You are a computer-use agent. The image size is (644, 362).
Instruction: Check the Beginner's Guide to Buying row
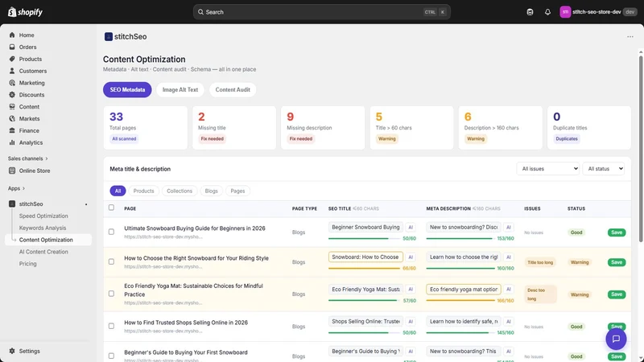pos(111,356)
